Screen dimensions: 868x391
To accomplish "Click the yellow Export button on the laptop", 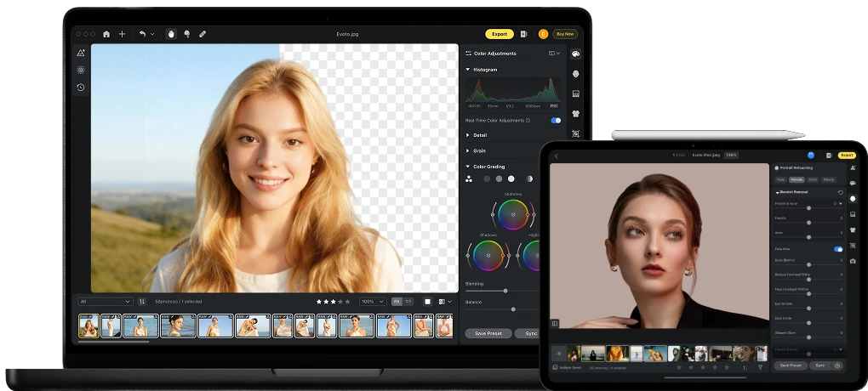I will [499, 34].
